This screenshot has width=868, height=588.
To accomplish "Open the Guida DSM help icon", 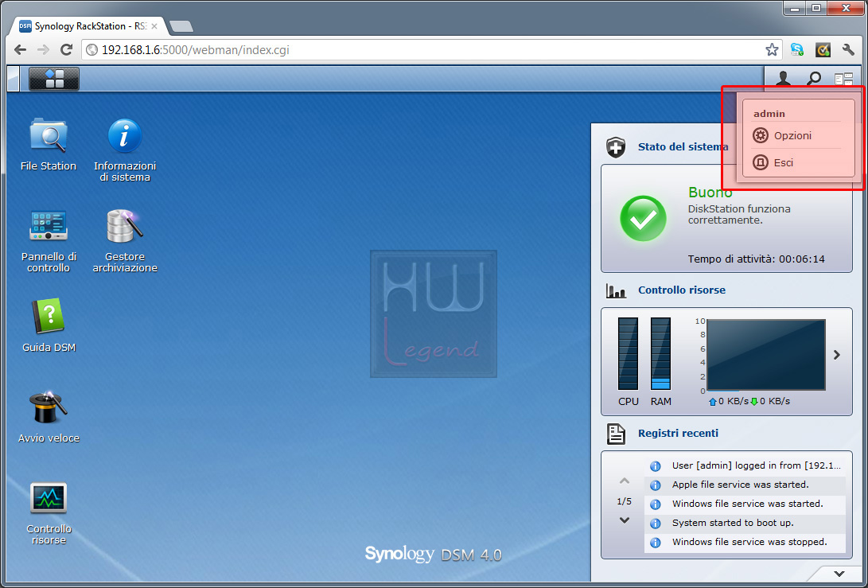I will coord(49,325).
